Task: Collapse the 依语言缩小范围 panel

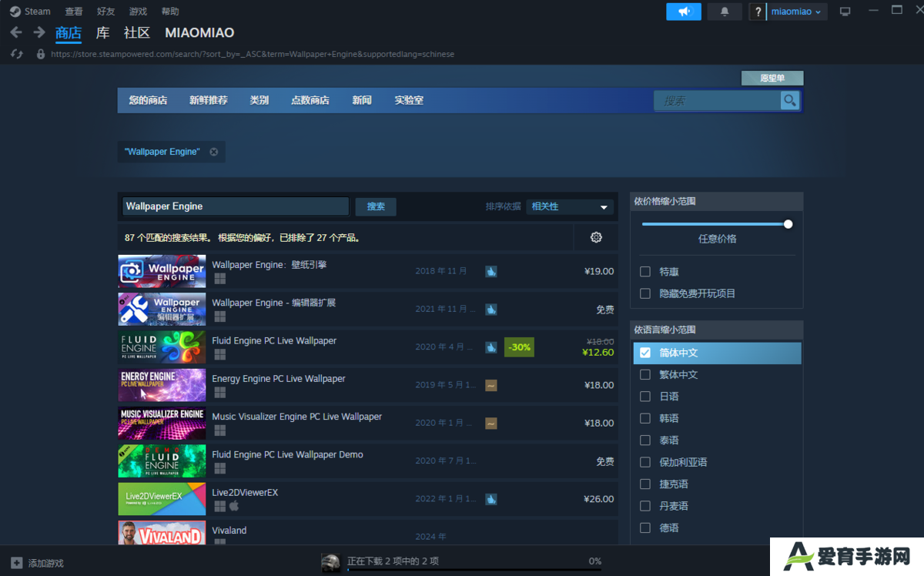Action: click(x=716, y=330)
